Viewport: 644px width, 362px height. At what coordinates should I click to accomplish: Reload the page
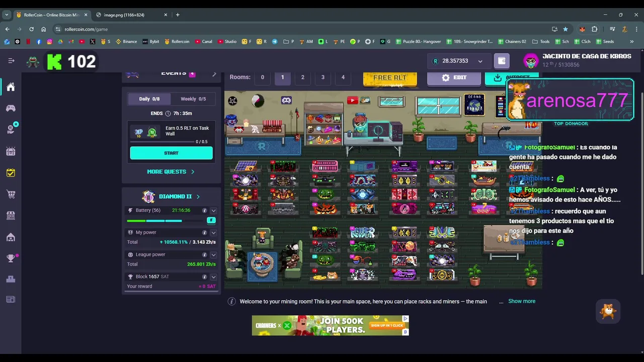pyautogui.click(x=31, y=29)
